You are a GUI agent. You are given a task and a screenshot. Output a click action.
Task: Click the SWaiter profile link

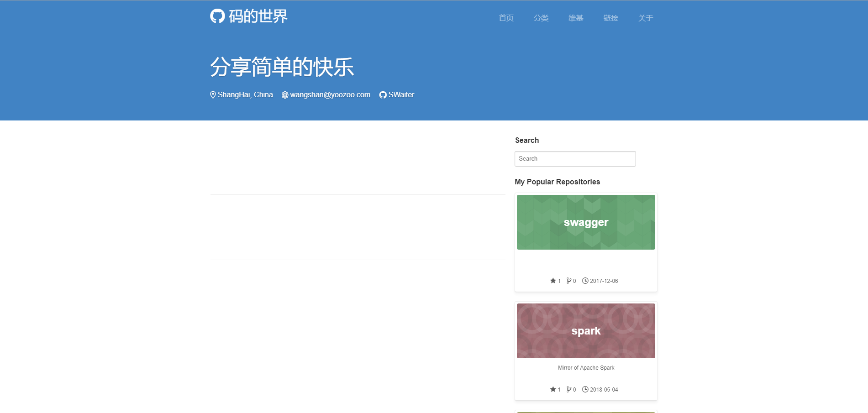400,95
